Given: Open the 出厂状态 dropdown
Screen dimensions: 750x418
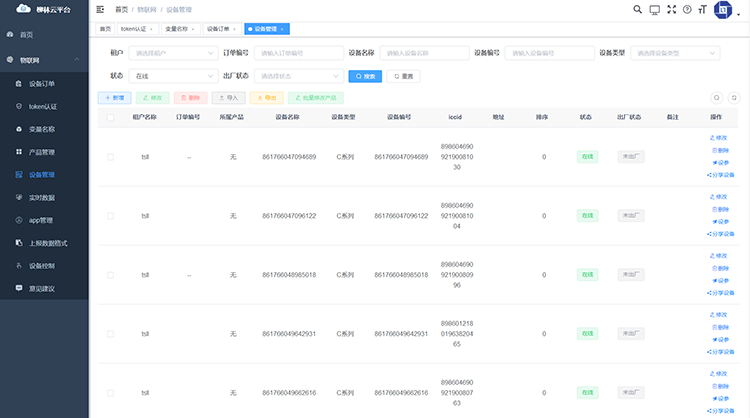Looking at the screenshot, I should (x=298, y=76).
